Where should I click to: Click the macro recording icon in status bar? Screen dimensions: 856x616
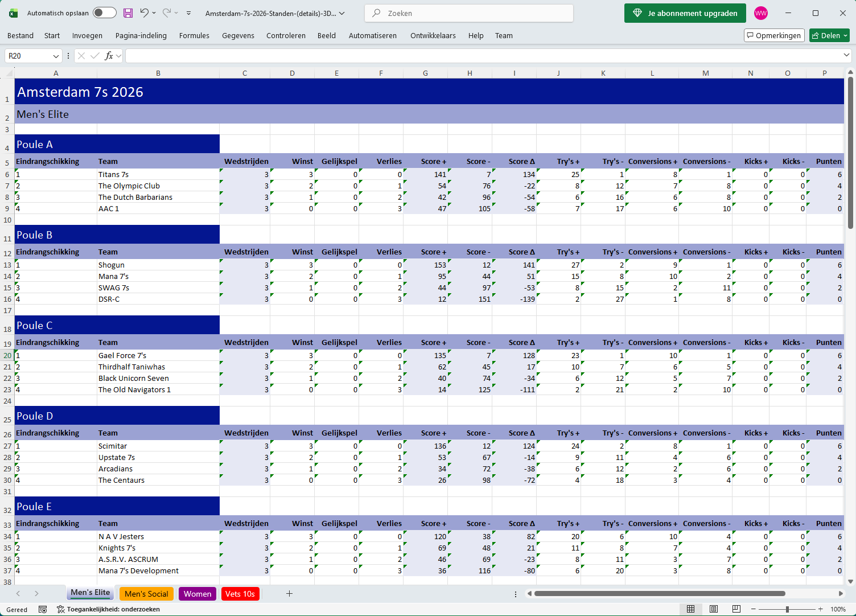(x=43, y=609)
